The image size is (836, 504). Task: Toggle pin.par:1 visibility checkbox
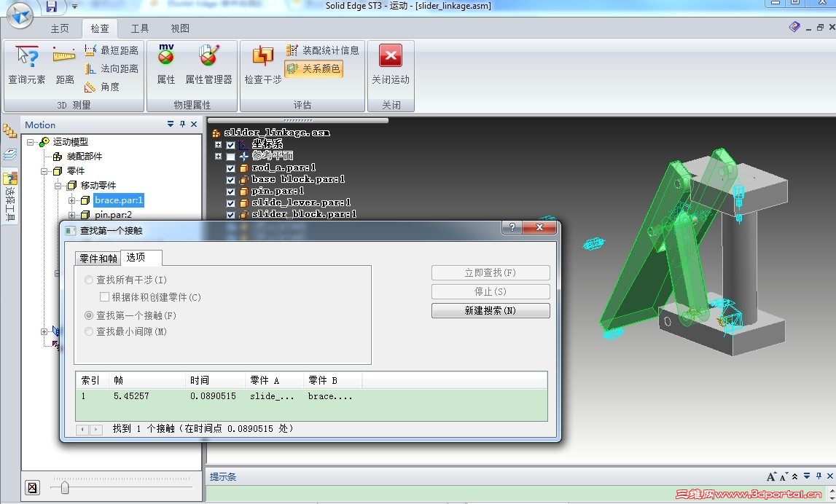point(230,192)
